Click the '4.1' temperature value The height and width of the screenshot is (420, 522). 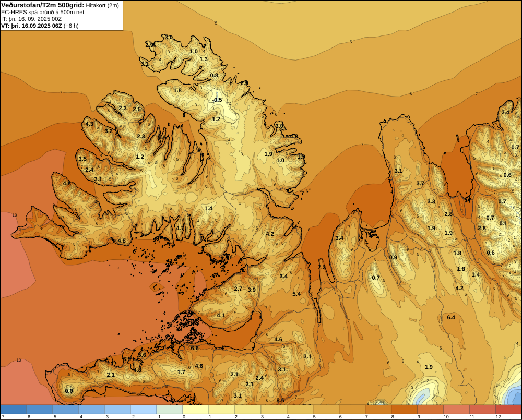coord(221,315)
